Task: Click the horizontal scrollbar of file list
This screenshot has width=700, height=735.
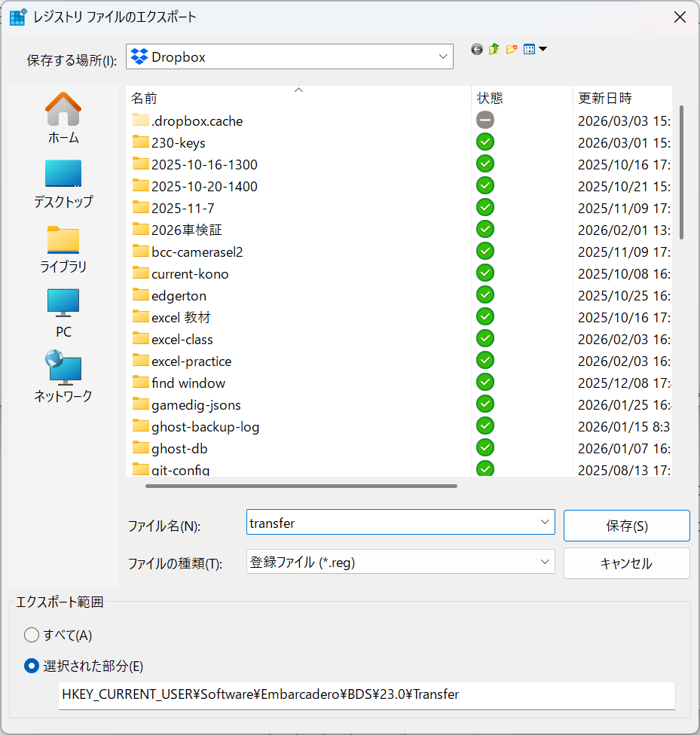Action: pos(301,486)
